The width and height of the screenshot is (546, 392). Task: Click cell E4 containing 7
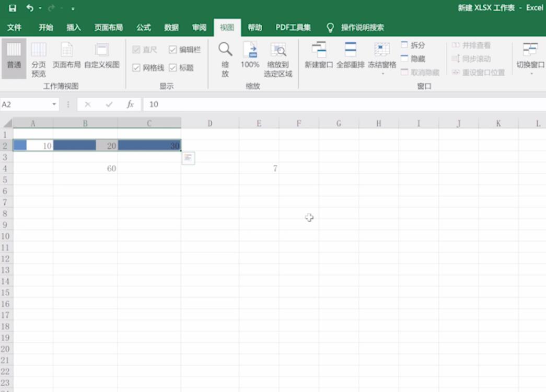(x=259, y=169)
